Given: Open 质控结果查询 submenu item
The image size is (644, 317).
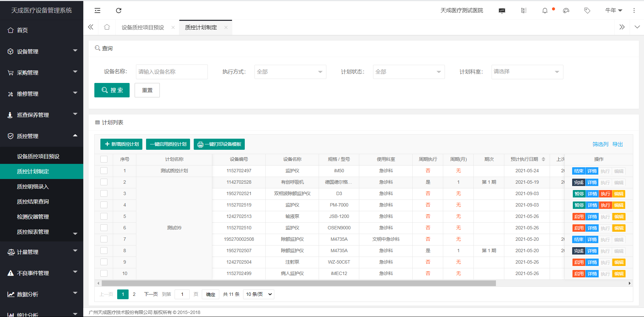Looking at the screenshot, I should (x=42, y=202).
